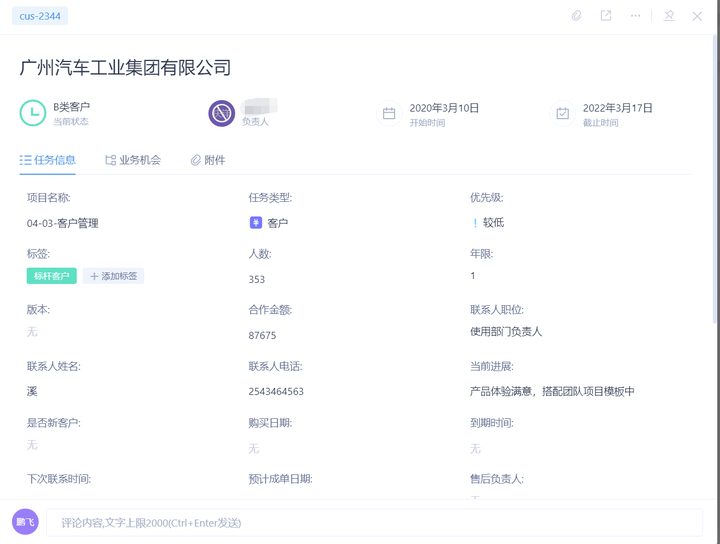Click the priority exclamation icon

click(475, 223)
